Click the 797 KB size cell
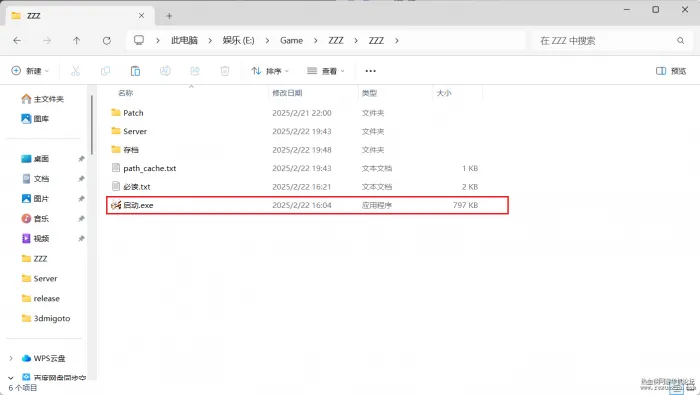The image size is (700, 395). [465, 205]
